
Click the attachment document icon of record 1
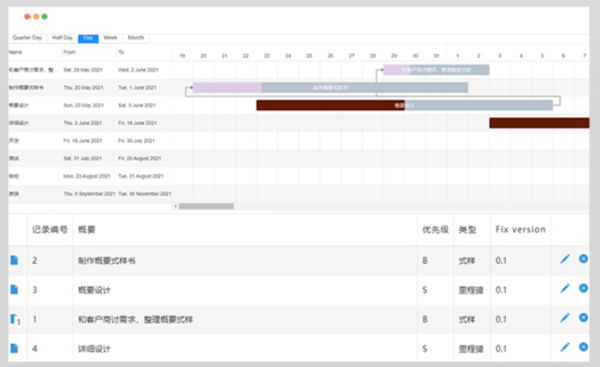click(x=15, y=320)
